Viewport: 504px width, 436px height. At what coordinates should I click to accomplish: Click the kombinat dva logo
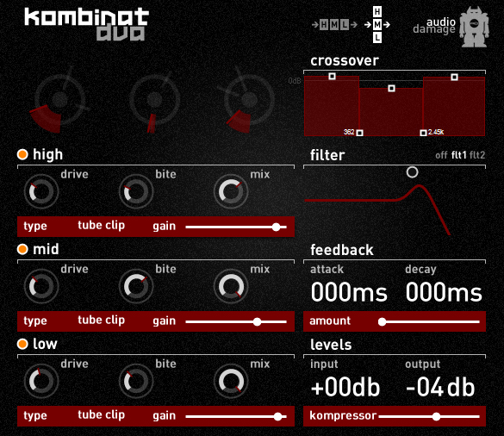[87, 24]
